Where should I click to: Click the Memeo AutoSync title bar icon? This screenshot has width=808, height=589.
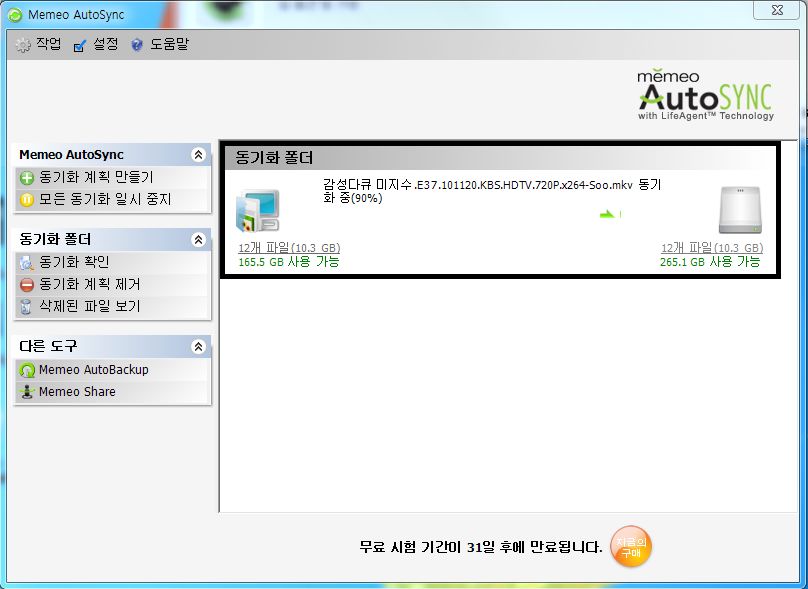[x=15, y=15]
